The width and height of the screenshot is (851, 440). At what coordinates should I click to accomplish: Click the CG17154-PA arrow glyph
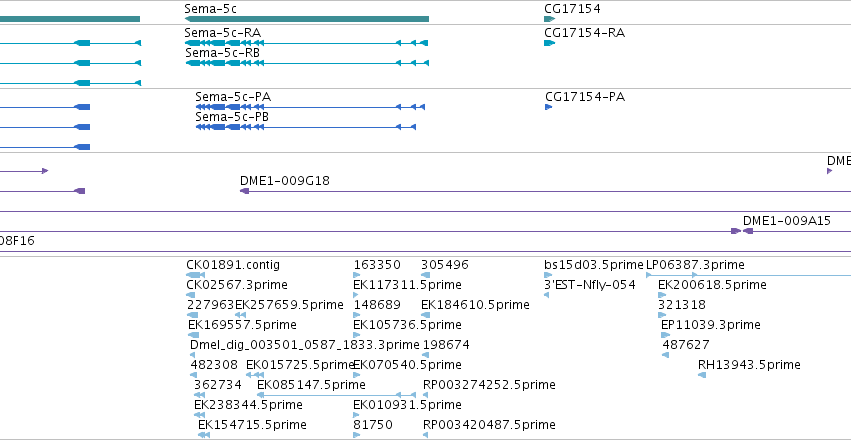548,107
